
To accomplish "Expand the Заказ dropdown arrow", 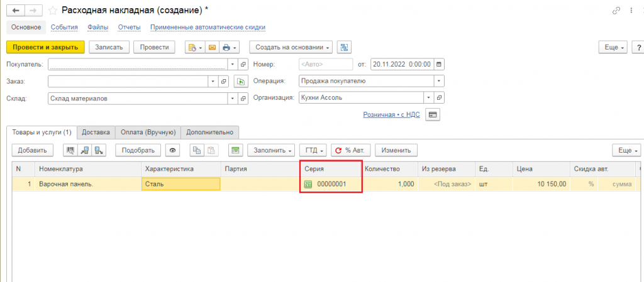I will click(213, 82).
